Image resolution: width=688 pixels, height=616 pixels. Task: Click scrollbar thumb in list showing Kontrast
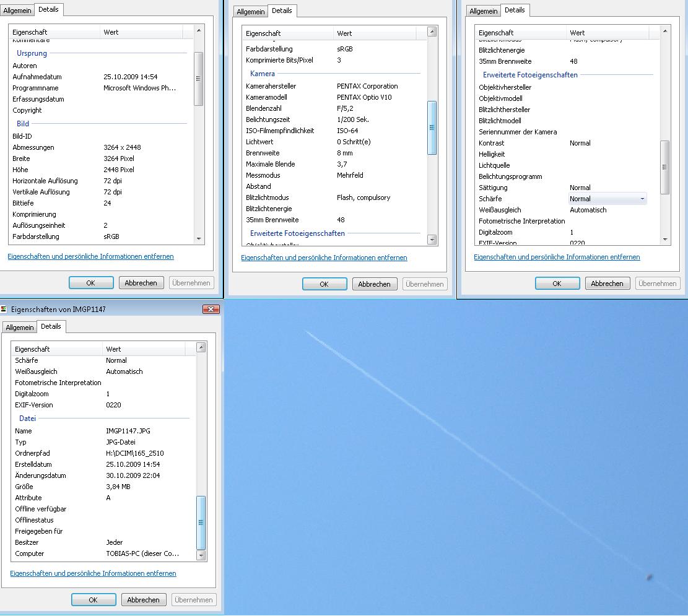click(x=665, y=168)
